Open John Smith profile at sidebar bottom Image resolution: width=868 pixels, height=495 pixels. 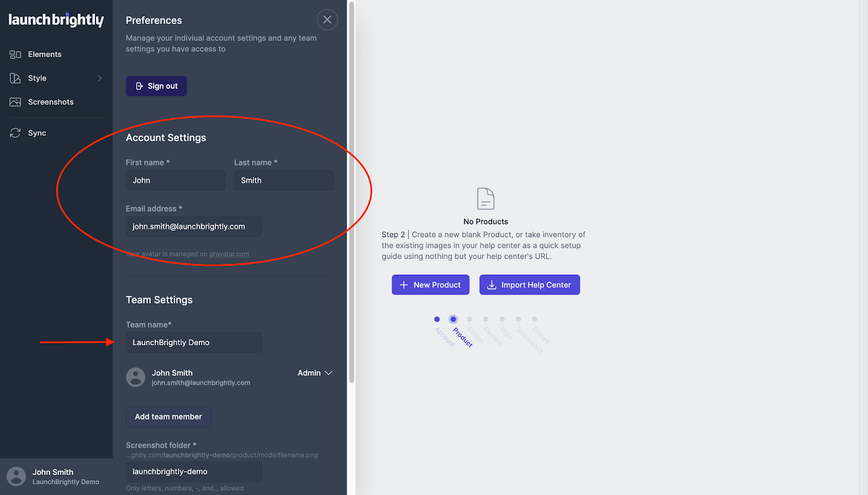click(53, 476)
